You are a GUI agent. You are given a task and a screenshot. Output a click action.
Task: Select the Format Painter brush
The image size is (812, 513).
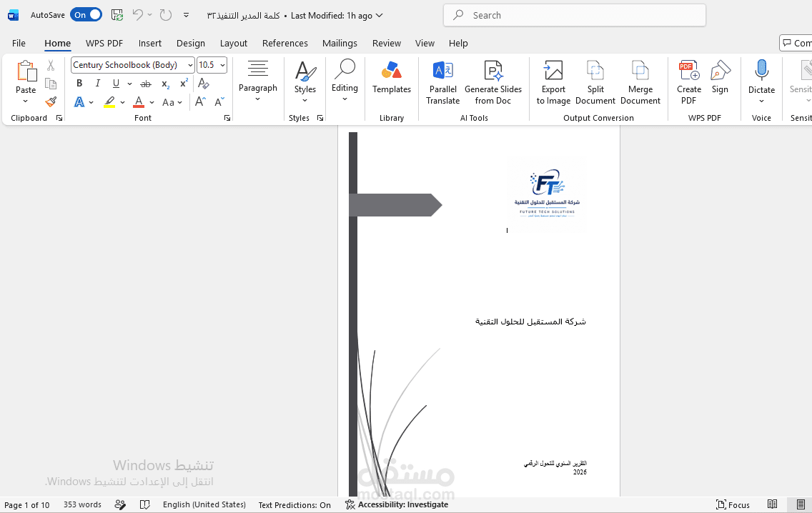pyautogui.click(x=51, y=101)
